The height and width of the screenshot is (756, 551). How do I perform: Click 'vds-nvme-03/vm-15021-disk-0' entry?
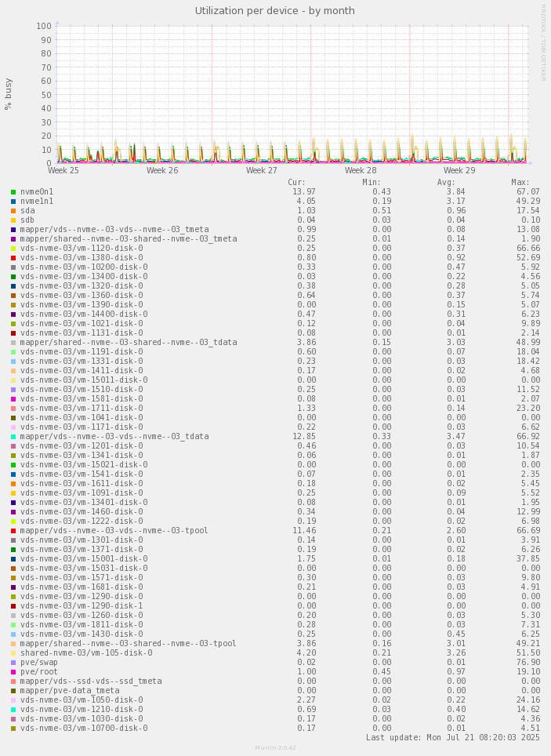tap(84, 464)
